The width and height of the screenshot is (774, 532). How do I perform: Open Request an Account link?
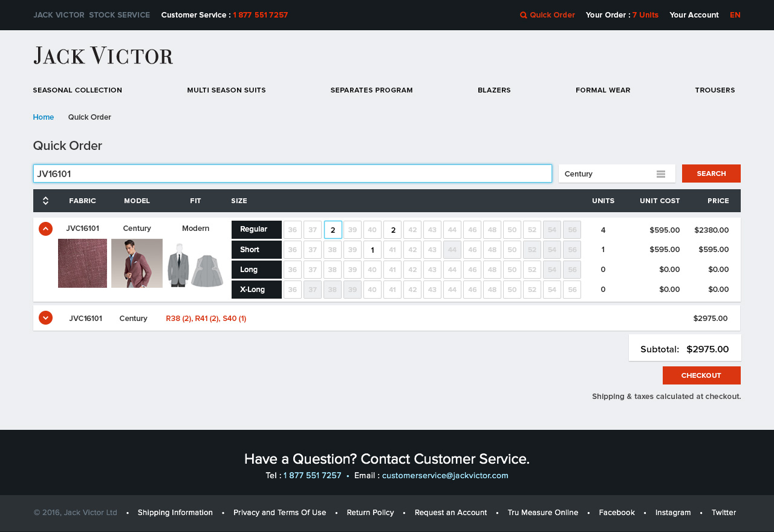click(450, 513)
